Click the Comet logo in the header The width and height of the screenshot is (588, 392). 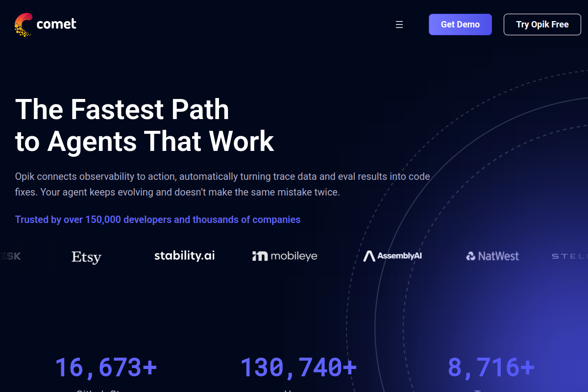[46, 24]
